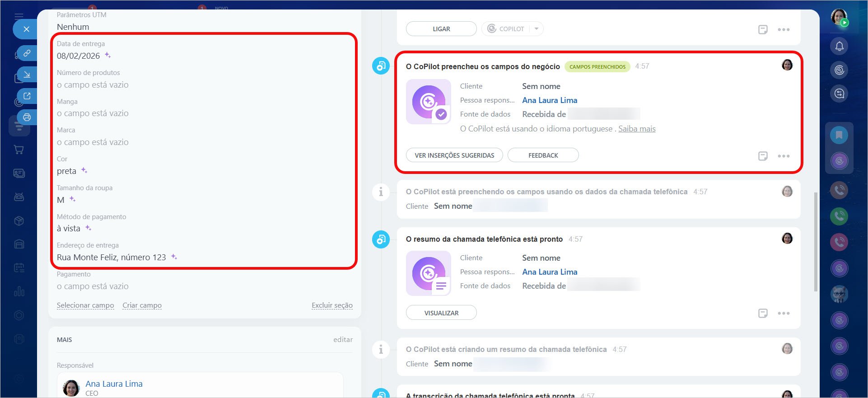Add note to CoPilot filled-fields entry

click(x=763, y=156)
